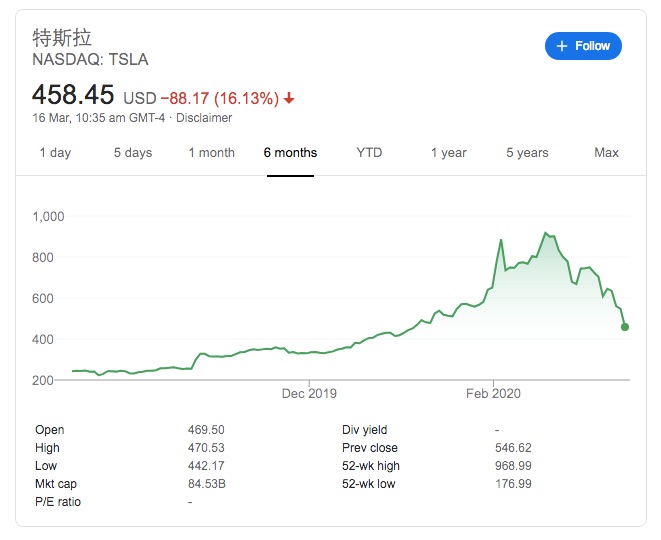Select the 5 years tab

tap(527, 153)
